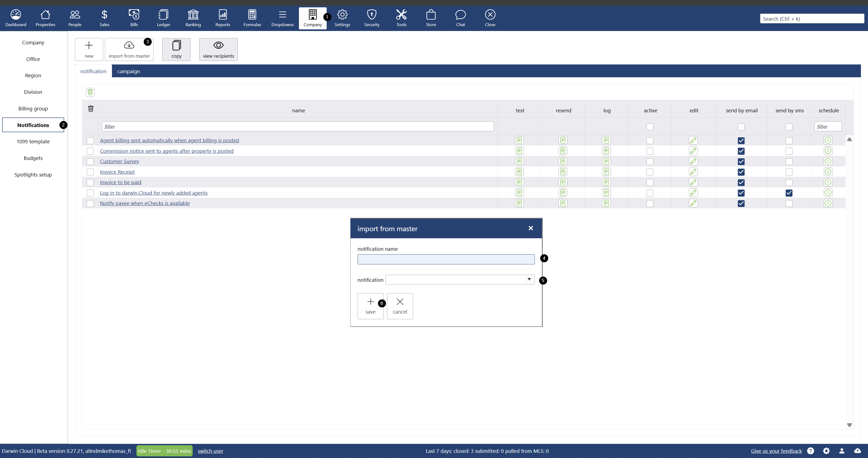Select row checkbox for Commission notice

coord(90,151)
